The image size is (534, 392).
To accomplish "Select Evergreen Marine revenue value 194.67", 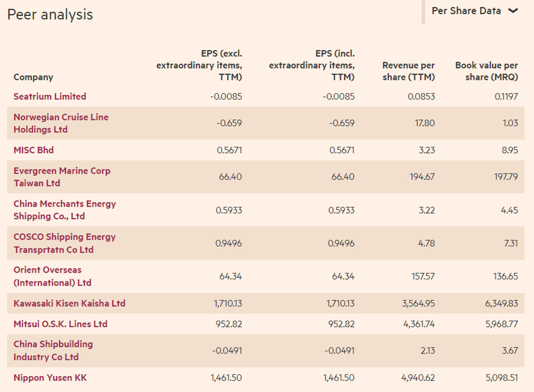I will click(x=422, y=177).
